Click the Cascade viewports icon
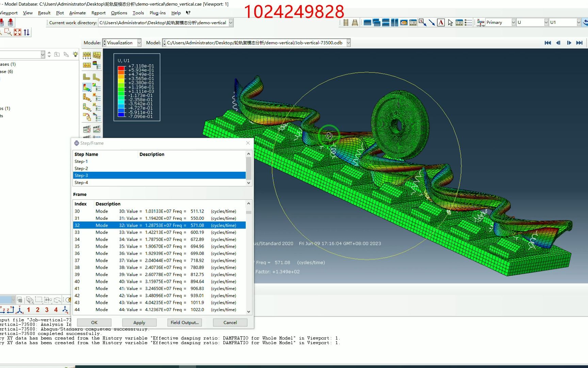 [376, 22]
